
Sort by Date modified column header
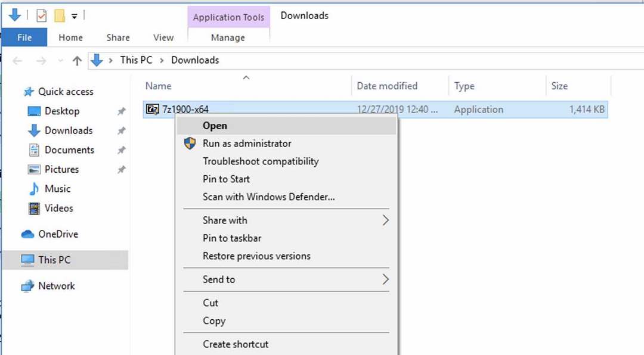[x=387, y=86]
